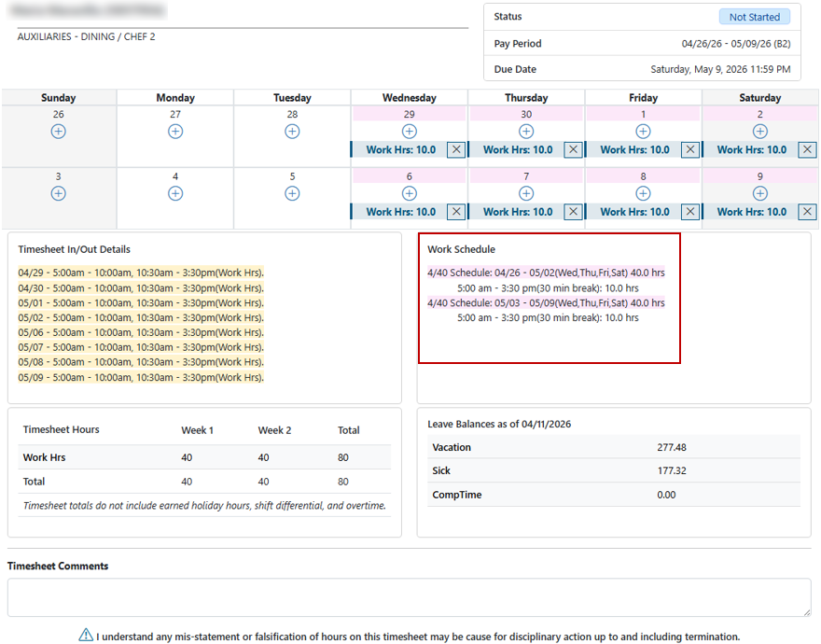Select the 05/09 in/out detail line

(x=141, y=377)
